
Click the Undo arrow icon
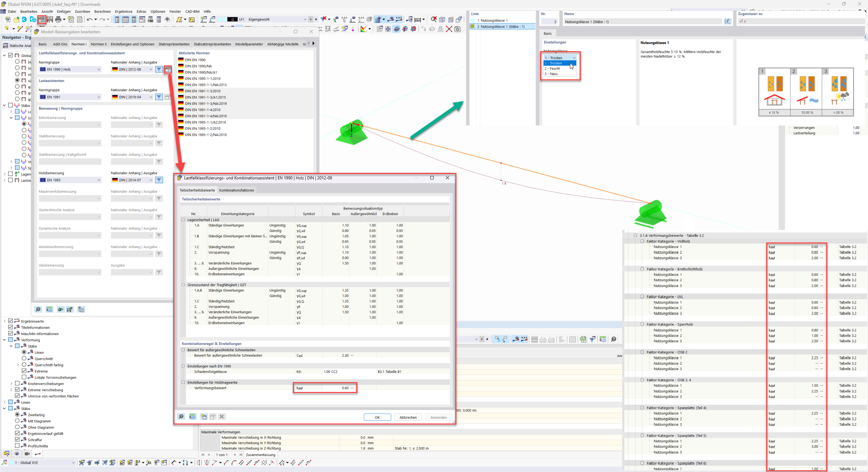click(89, 19)
